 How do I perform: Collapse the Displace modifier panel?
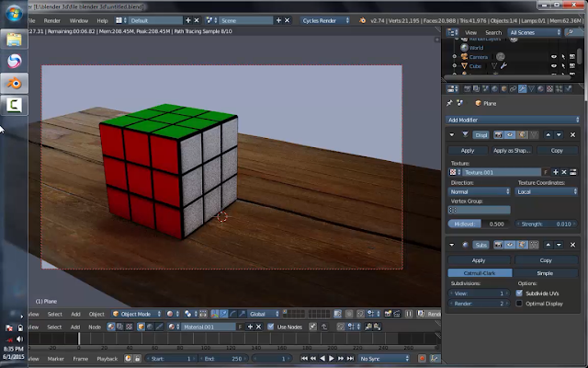pyautogui.click(x=452, y=135)
